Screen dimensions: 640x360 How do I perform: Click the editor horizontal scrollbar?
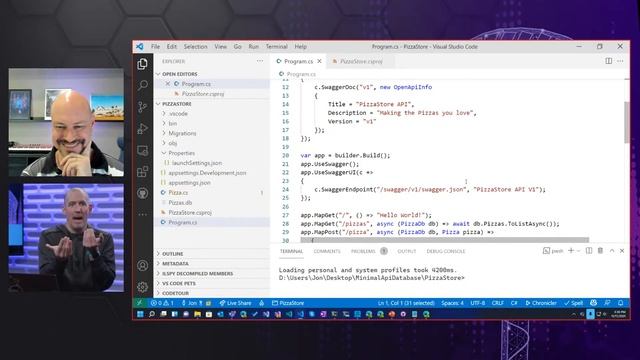coord(444,240)
